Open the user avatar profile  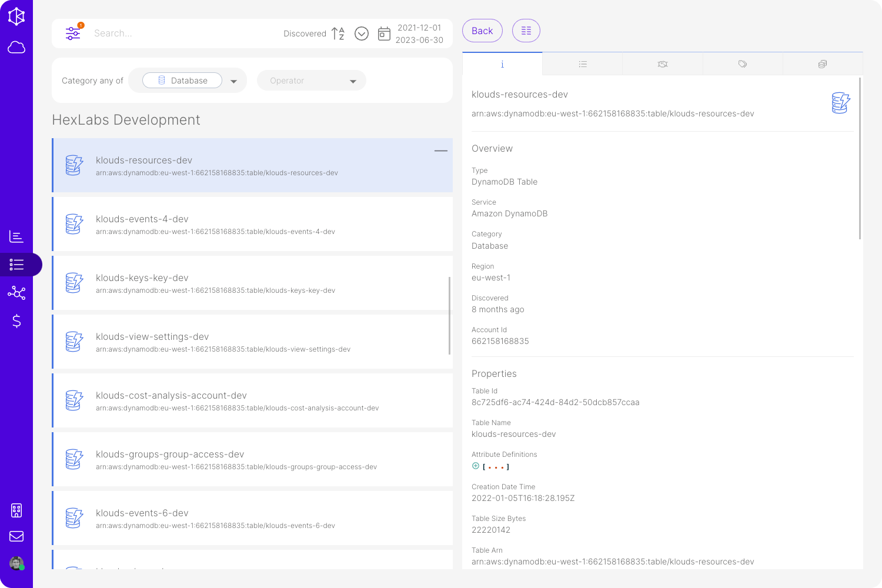(x=16, y=563)
